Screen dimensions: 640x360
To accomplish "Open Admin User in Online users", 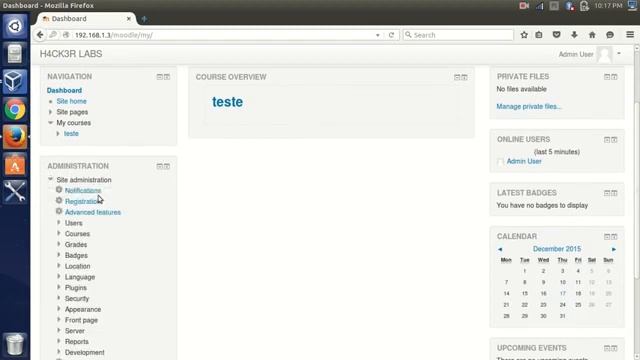I will [x=524, y=161].
